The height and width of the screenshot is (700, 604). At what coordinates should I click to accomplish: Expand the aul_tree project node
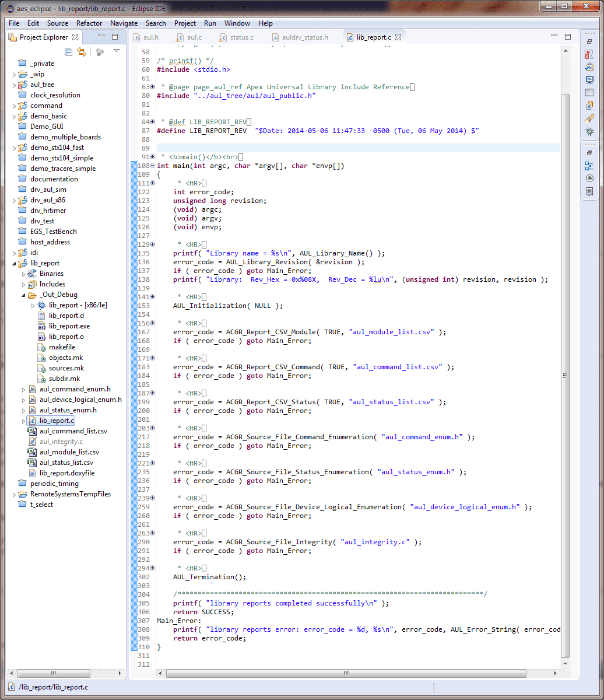[x=15, y=85]
